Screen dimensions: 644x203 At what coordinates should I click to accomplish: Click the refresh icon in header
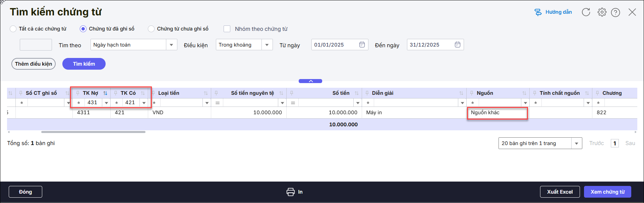tap(586, 12)
